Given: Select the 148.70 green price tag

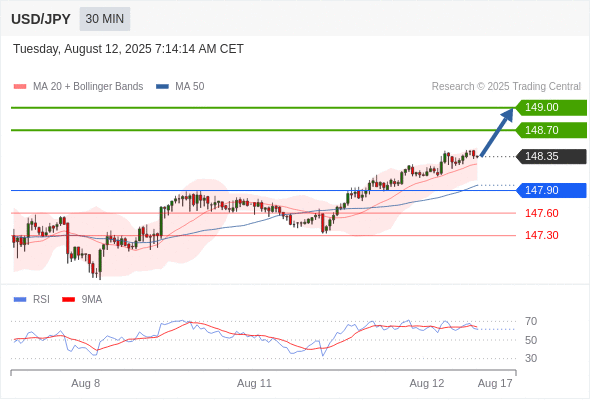Looking at the screenshot, I should click(x=551, y=130).
